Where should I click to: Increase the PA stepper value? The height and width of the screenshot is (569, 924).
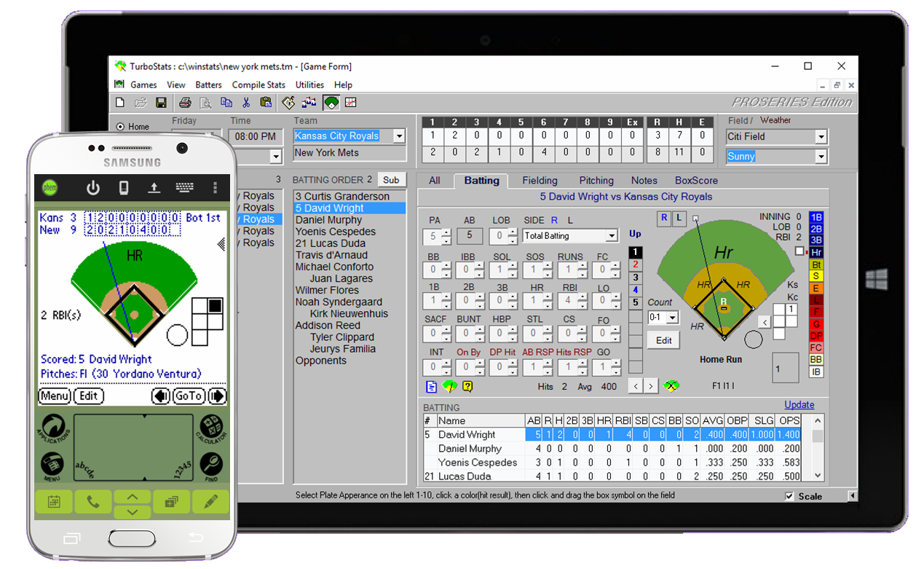(446, 232)
